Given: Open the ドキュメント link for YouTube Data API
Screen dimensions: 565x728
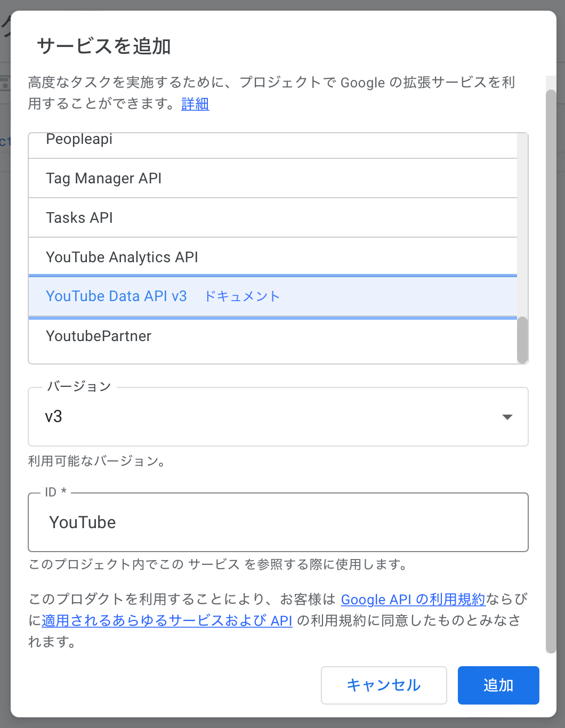Looking at the screenshot, I should coord(243,296).
